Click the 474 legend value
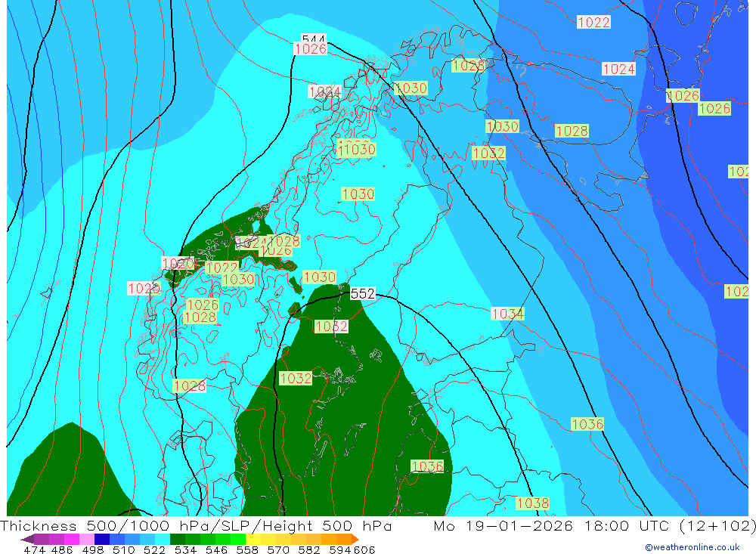Image resolution: width=756 pixels, height=554 pixels. pos(34,549)
